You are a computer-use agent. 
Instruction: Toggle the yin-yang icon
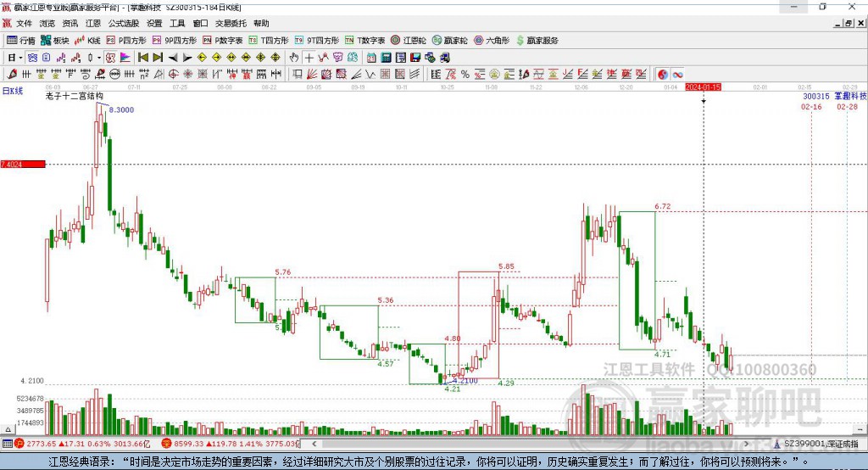pyautogui.click(x=663, y=75)
